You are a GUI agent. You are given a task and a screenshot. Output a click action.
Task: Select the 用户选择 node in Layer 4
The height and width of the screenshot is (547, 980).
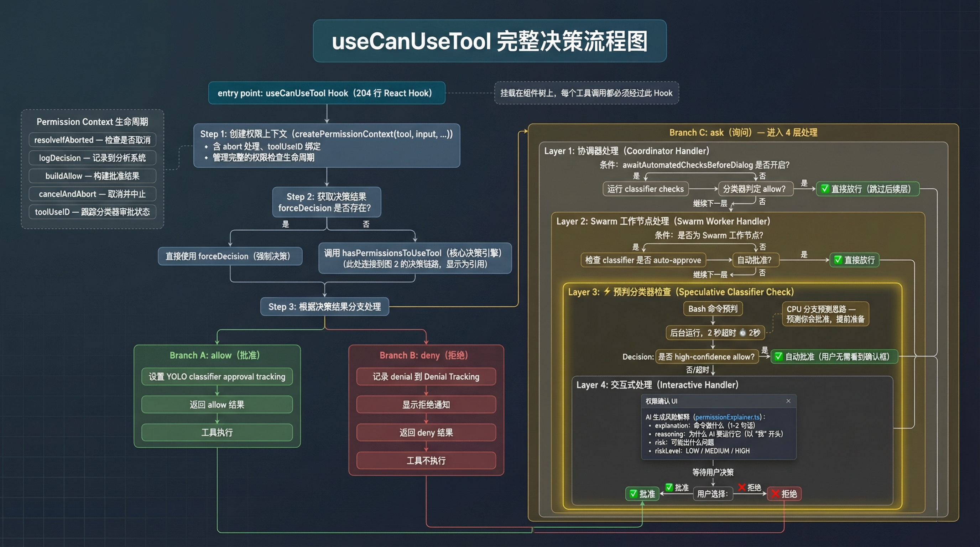pyautogui.click(x=713, y=494)
